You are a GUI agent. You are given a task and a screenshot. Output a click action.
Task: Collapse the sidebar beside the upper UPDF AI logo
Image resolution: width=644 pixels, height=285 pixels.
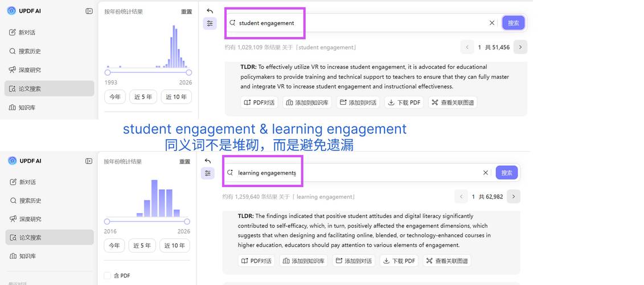[x=89, y=11]
